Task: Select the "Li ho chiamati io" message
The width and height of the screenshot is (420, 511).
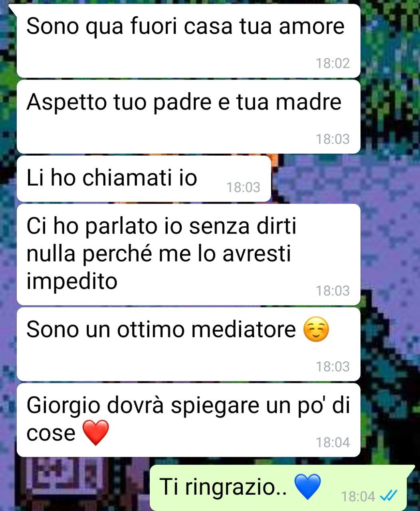Action: 144,179
